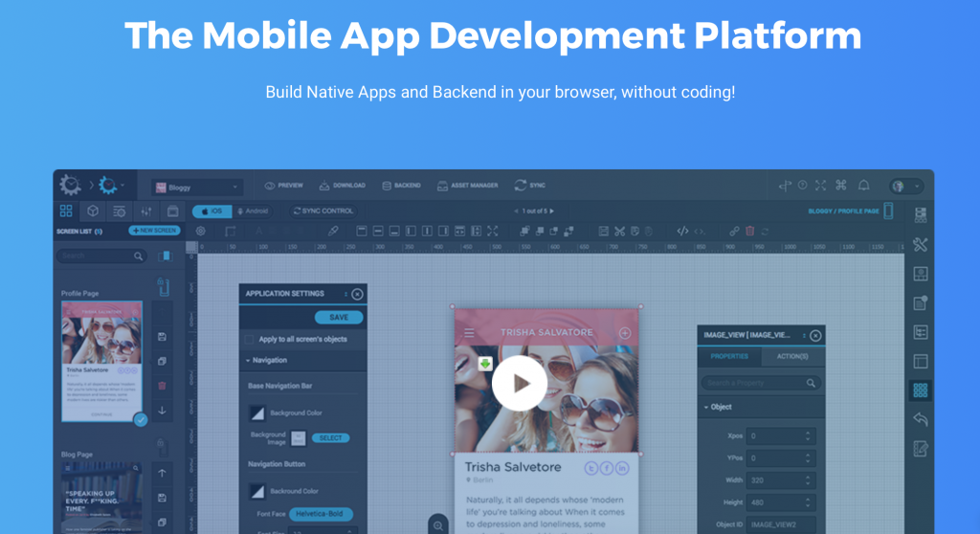Screen dimensions: 980x534
Task: Open the Bloggy project dropdown
Action: pyautogui.click(x=197, y=187)
